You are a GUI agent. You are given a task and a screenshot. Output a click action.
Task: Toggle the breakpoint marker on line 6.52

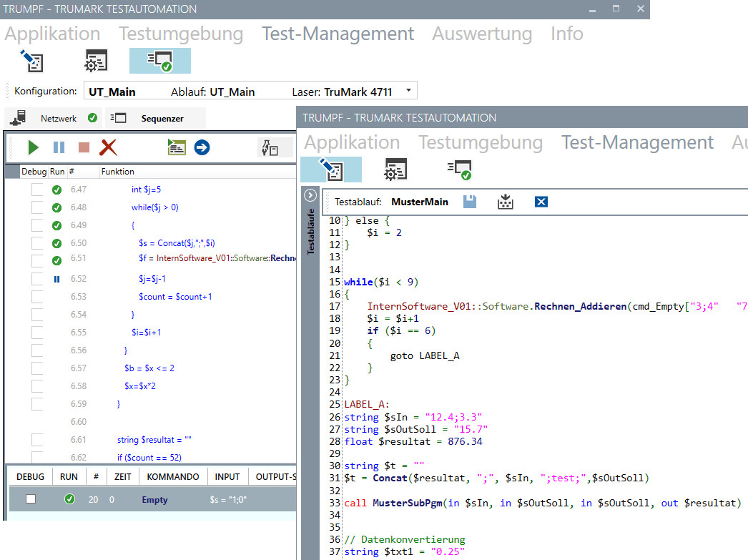[56, 279]
